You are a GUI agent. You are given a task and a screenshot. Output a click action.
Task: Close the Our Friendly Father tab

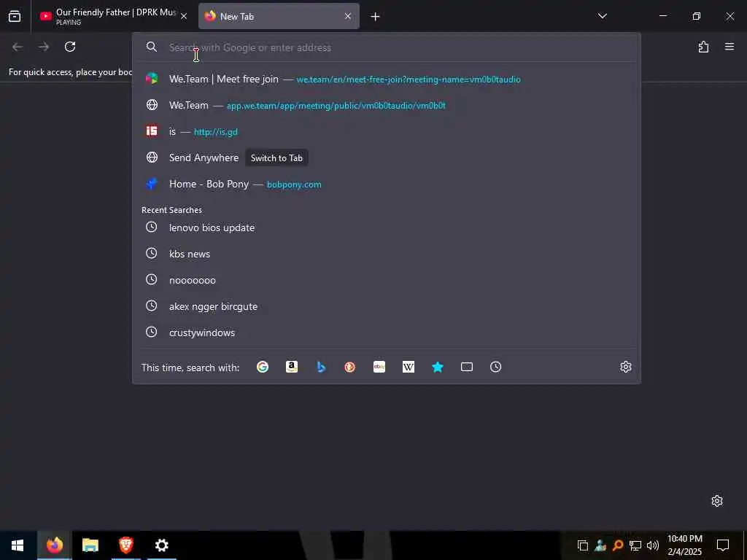(184, 16)
